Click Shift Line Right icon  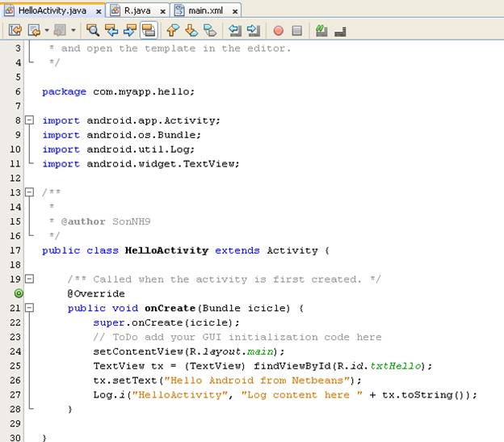click(254, 30)
